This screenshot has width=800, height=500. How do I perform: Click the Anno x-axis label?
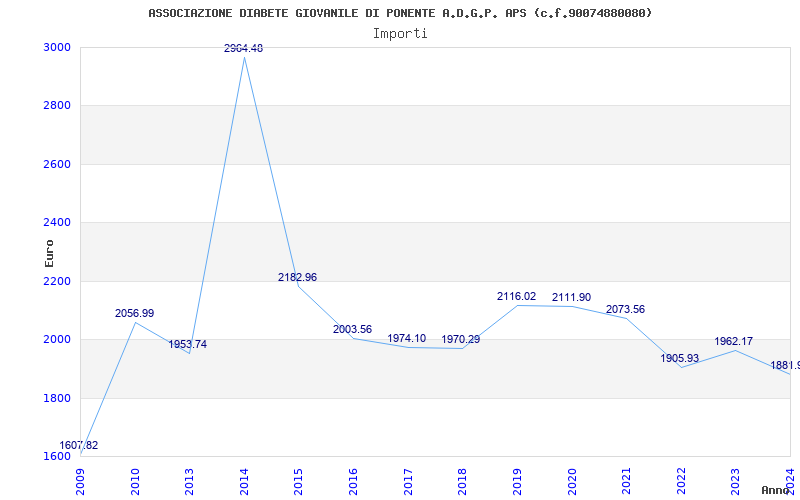(x=776, y=490)
